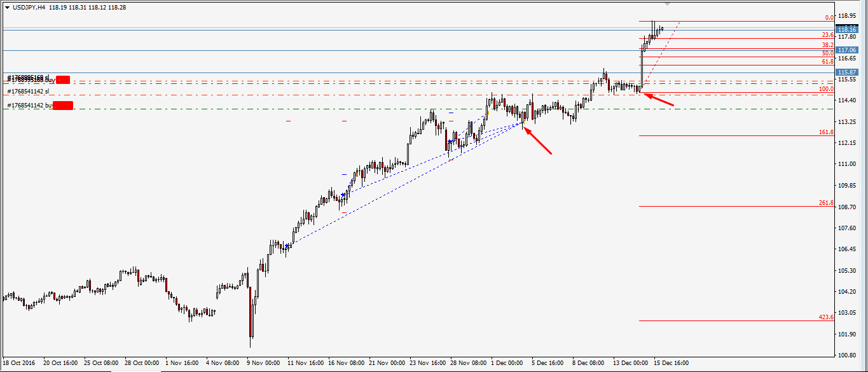Screen dimensions: 868x372
Task: Click the 104.20 price scale value
Action: [848, 292]
